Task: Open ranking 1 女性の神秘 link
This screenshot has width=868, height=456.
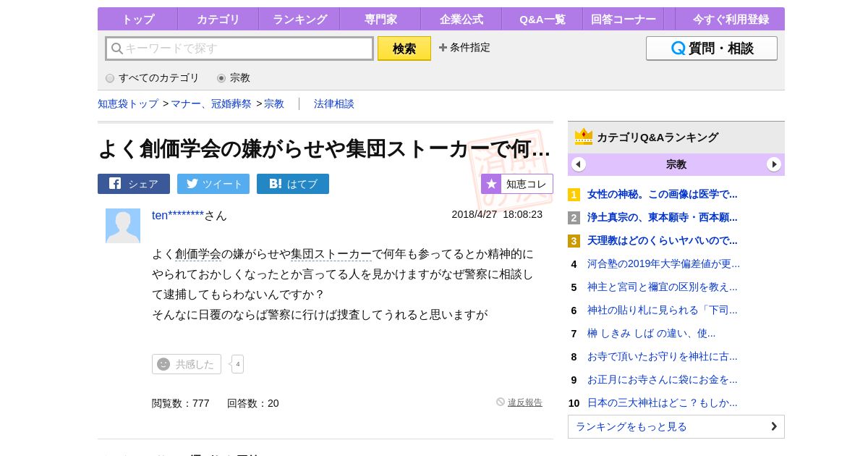Action: click(663, 194)
